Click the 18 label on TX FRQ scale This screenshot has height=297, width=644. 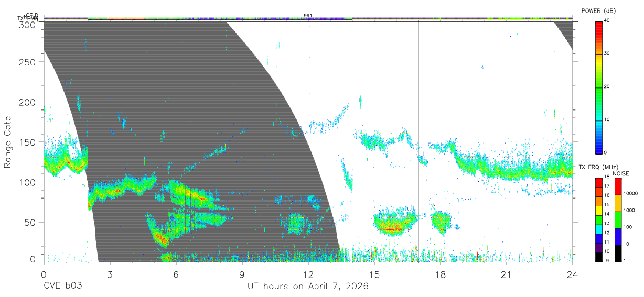[607, 177]
